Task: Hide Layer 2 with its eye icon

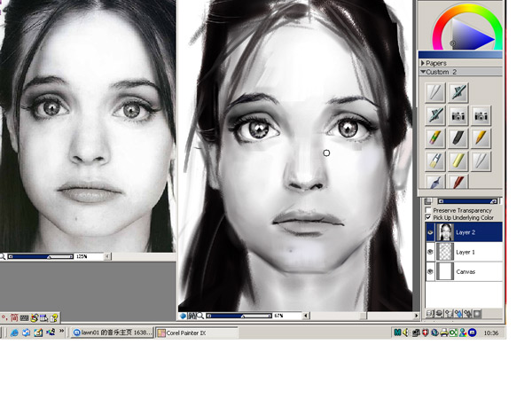Action: point(430,232)
